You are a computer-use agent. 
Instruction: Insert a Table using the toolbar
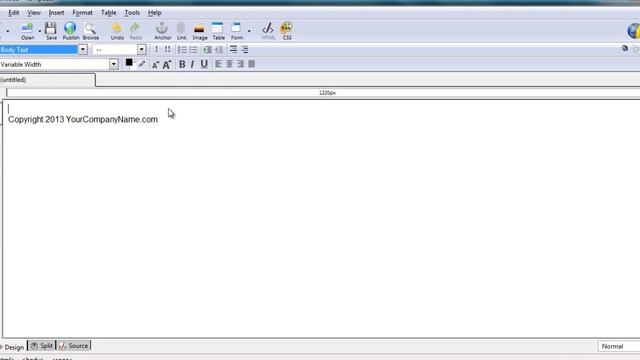218,31
